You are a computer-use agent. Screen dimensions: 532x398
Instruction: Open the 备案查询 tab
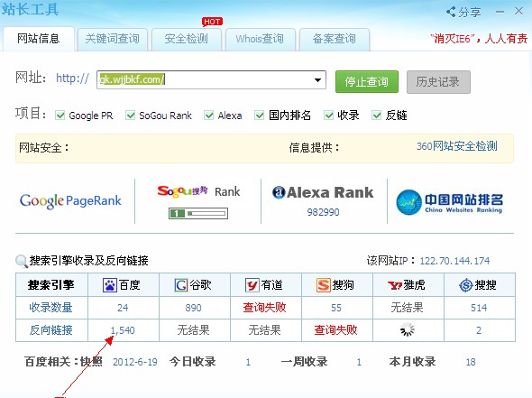(x=335, y=39)
